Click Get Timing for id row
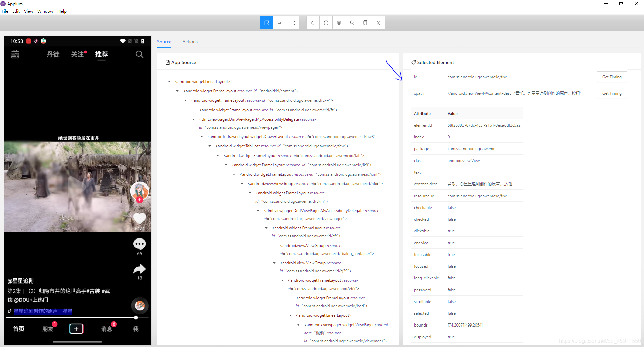644x347 pixels. coord(612,77)
